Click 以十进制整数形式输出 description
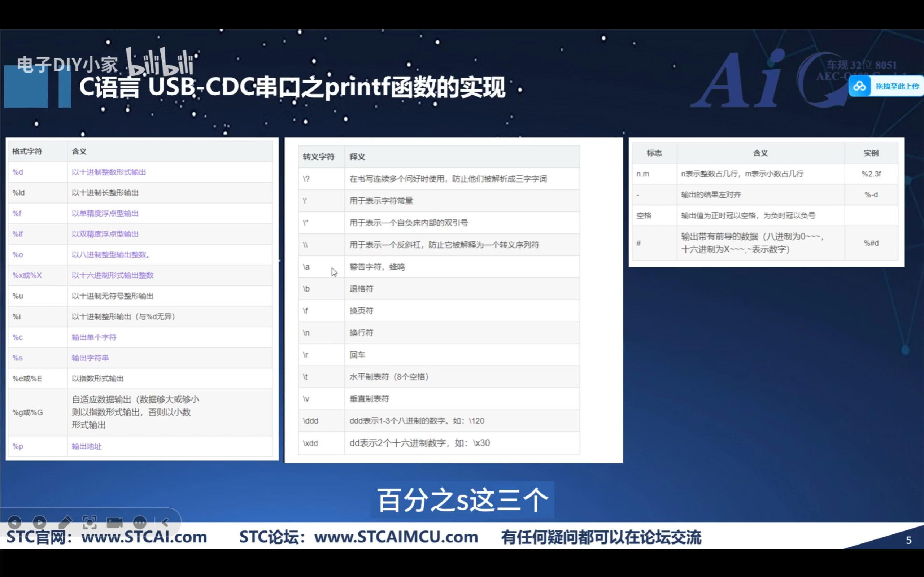 pyautogui.click(x=109, y=172)
